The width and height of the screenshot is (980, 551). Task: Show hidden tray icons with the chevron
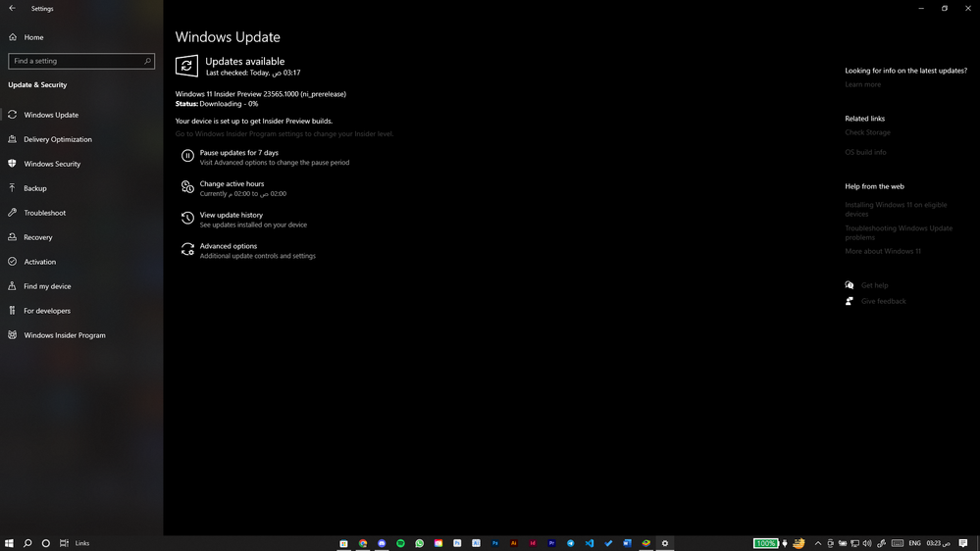(818, 543)
